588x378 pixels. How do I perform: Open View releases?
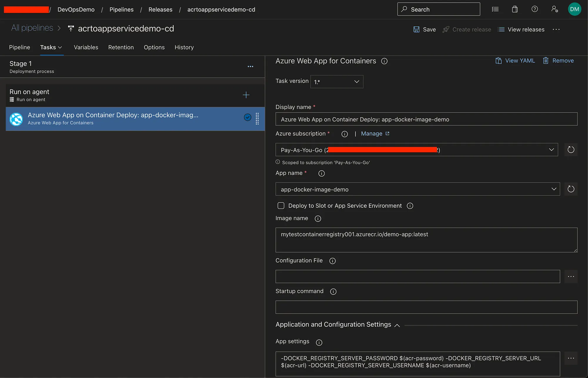(x=521, y=29)
